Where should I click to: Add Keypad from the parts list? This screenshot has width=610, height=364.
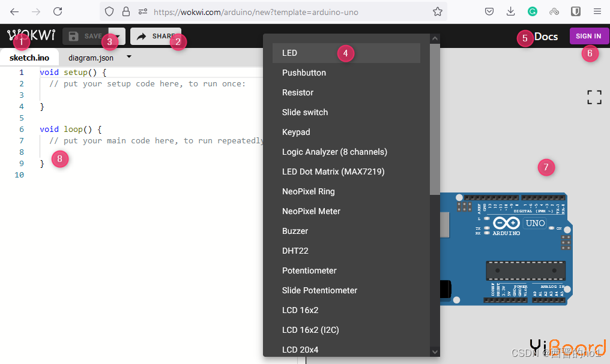[x=346, y=132]
